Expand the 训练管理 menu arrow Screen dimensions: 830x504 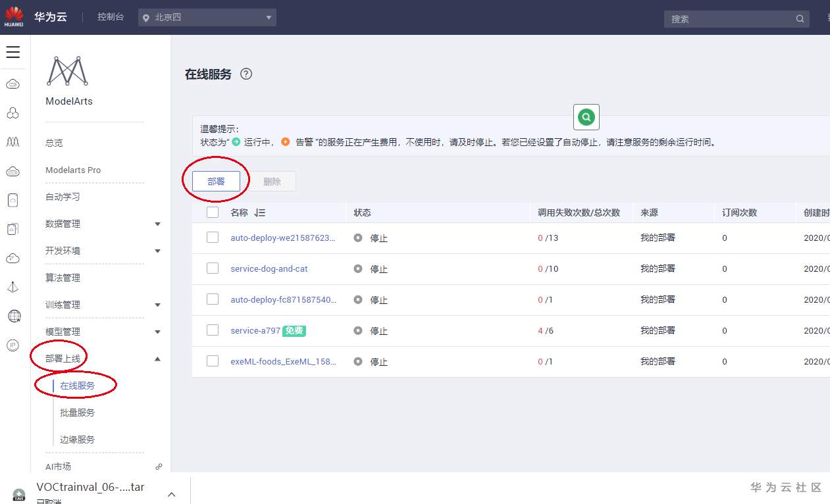point(157,305)
